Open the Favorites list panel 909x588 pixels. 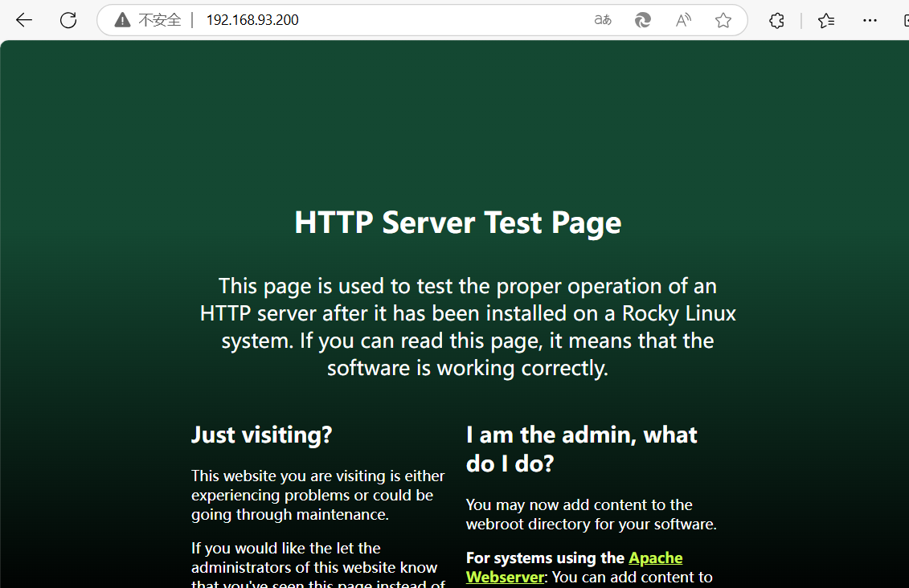(826, 20)
